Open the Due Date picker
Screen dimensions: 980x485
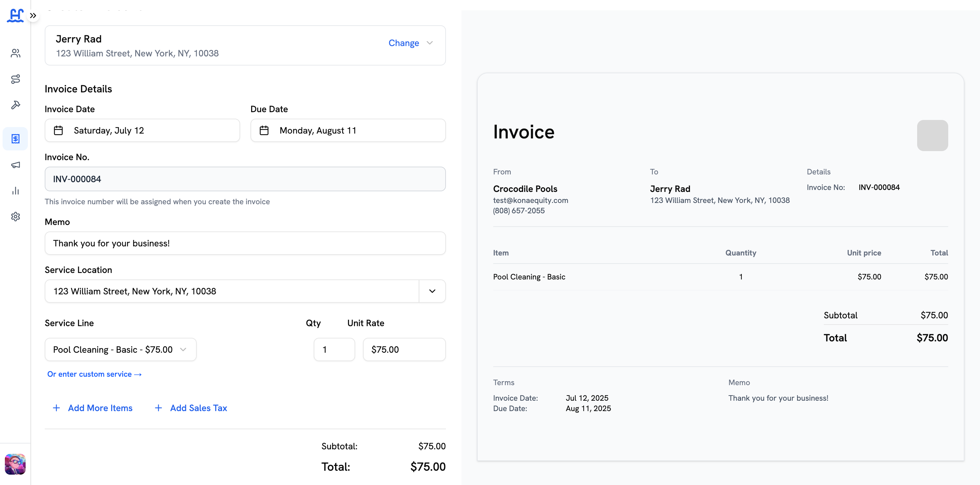[x=348, y=131]
